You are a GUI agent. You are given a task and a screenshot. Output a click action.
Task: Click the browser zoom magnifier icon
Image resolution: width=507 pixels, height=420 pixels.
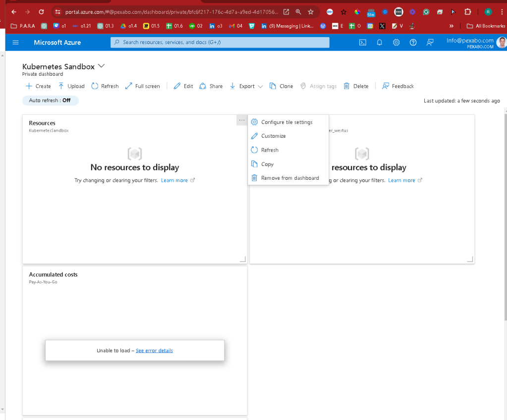pos(298,12)
